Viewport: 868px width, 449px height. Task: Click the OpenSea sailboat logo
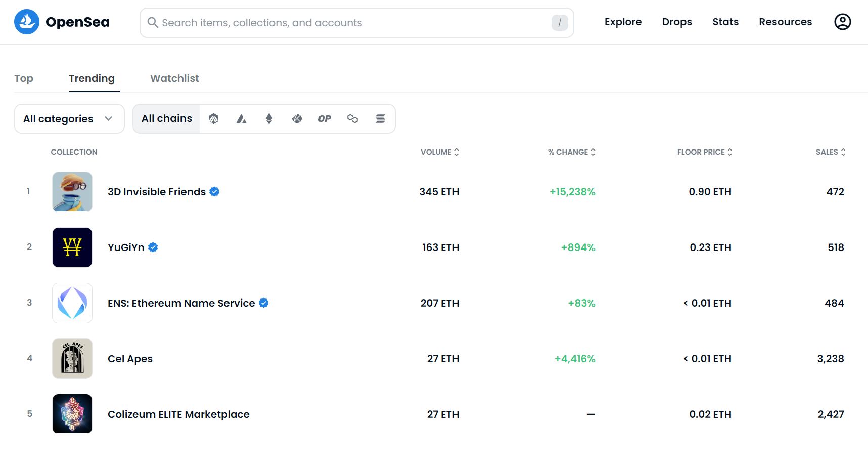tap(27, 22)
